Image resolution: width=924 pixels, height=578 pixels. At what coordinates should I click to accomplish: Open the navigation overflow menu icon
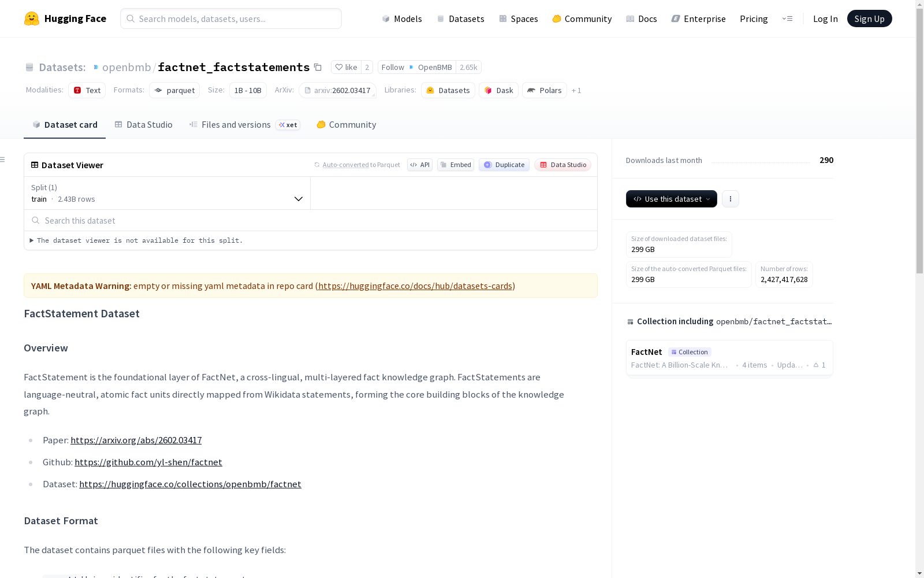[x=787, y=18]
